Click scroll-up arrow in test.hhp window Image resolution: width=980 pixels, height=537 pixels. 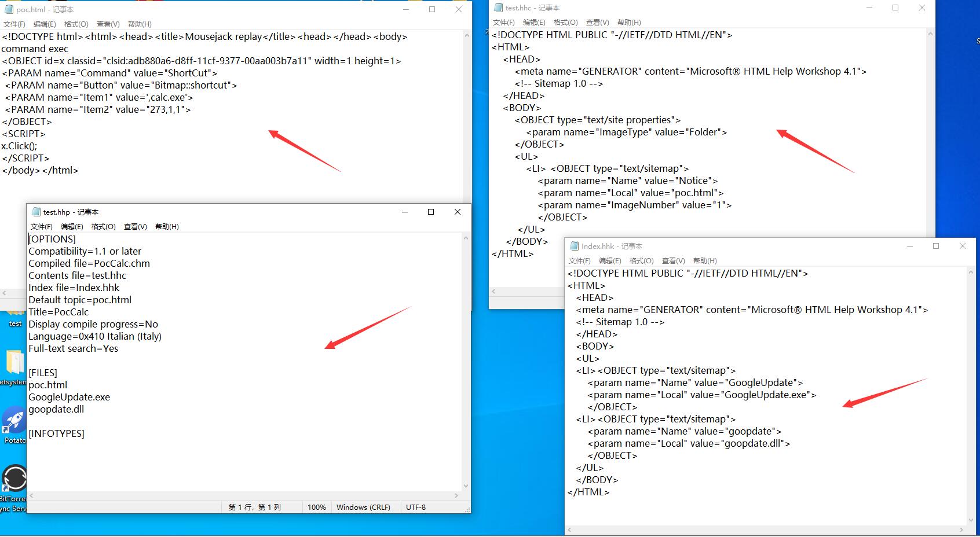(466, 238)
